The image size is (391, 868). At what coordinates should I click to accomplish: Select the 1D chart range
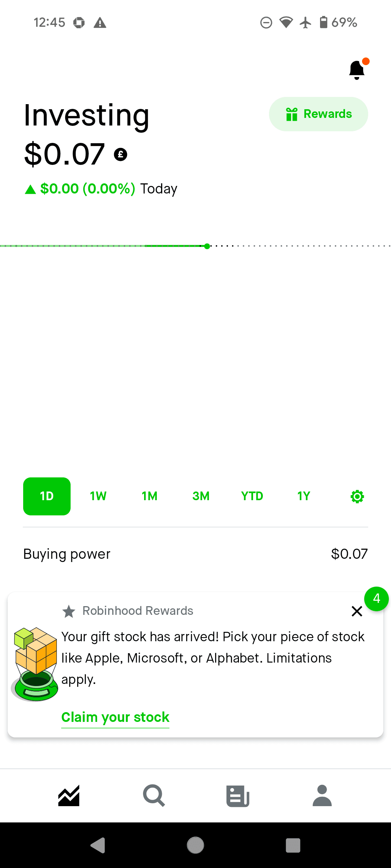pos(47,496)
